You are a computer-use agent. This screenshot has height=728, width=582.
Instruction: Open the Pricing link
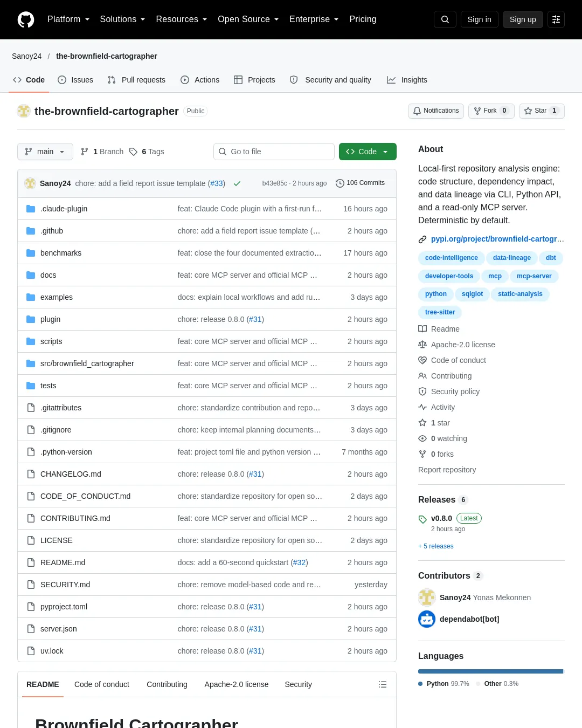[x=363, y=19]
